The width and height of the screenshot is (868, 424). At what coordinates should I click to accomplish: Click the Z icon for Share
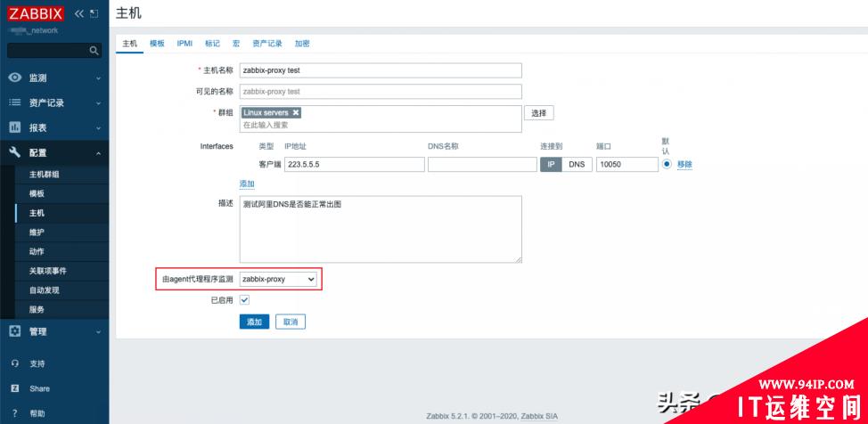15,388
